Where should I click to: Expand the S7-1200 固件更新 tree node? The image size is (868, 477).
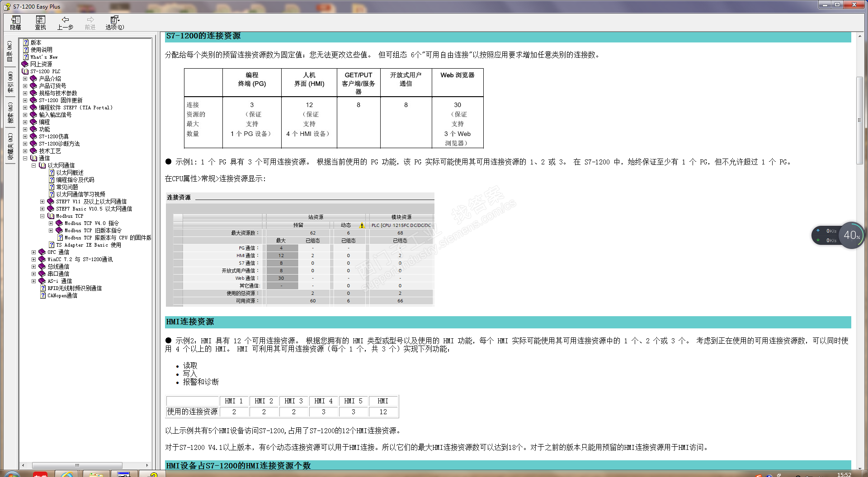pyautogui.click(x=25, y=100)
